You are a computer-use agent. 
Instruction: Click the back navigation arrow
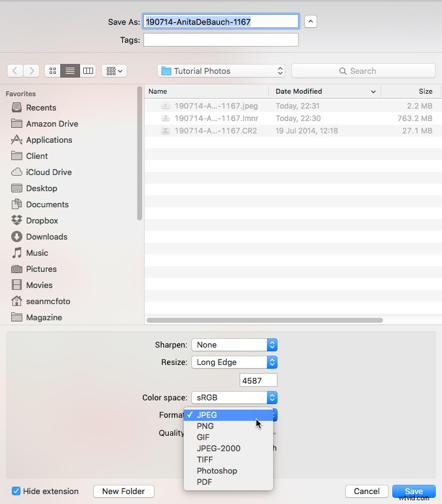point(15,71)
